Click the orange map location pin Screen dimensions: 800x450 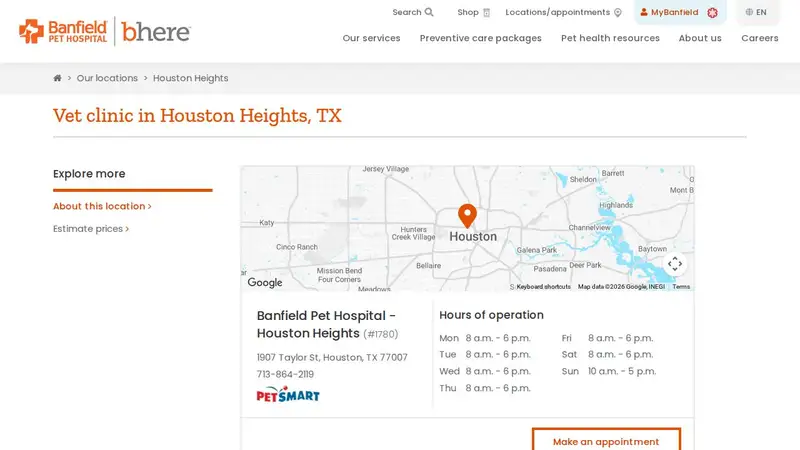coord(467,216)
